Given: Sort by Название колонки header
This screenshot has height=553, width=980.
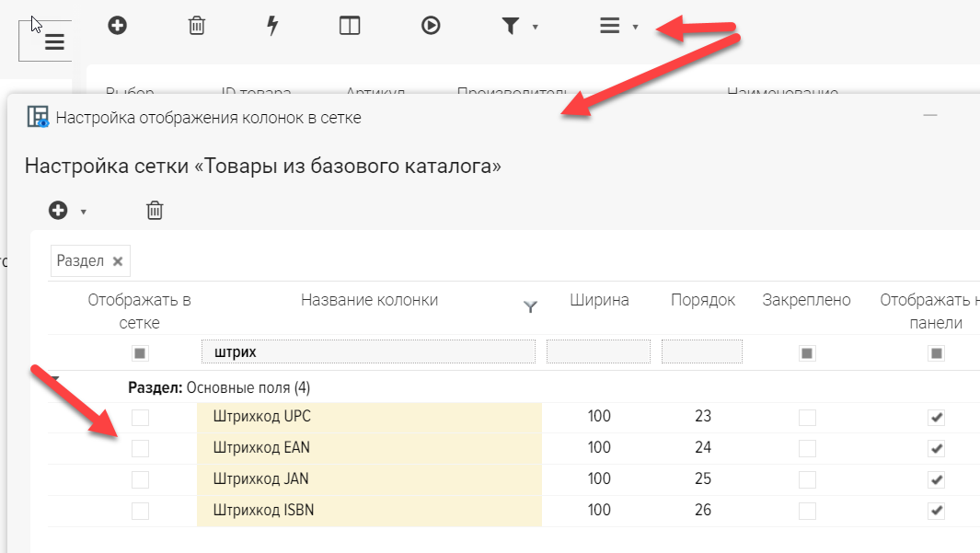Looking at the screenshot, I should pyautogui.click(x=369, y=300).
